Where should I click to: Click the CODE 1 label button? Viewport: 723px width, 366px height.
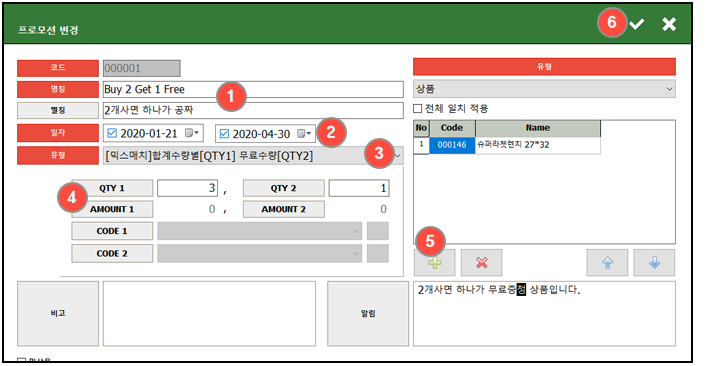click(112, 231)
